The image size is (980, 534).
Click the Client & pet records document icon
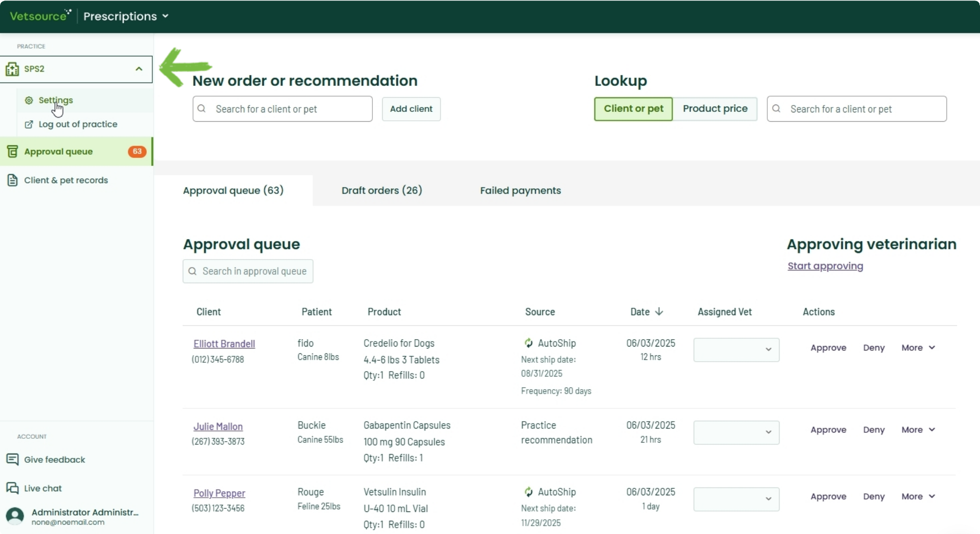coord(12,180)
